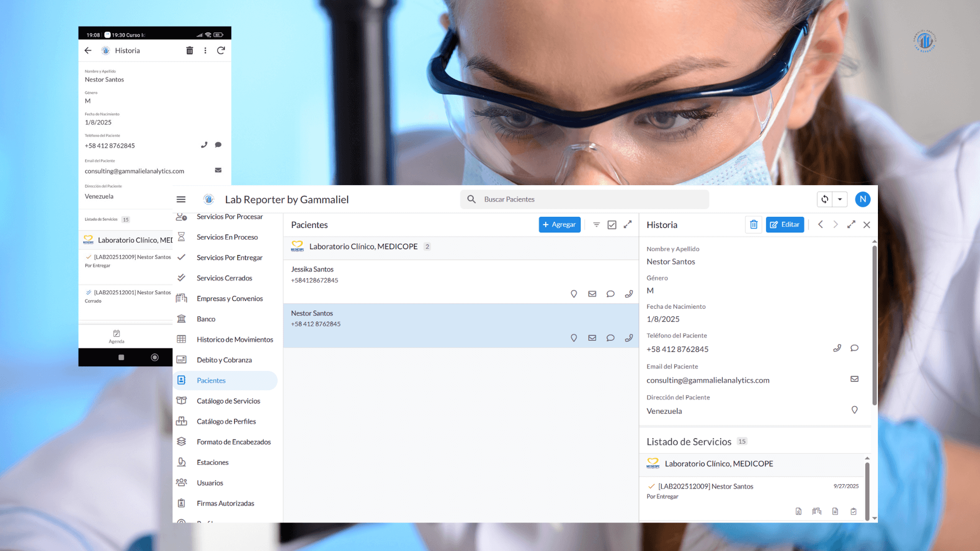The width and height of the screenshot is (980, 551).
Task: Click the search magnifier in Buscar Pacientes
Action: pyautogui.click(x=471, y=199)
